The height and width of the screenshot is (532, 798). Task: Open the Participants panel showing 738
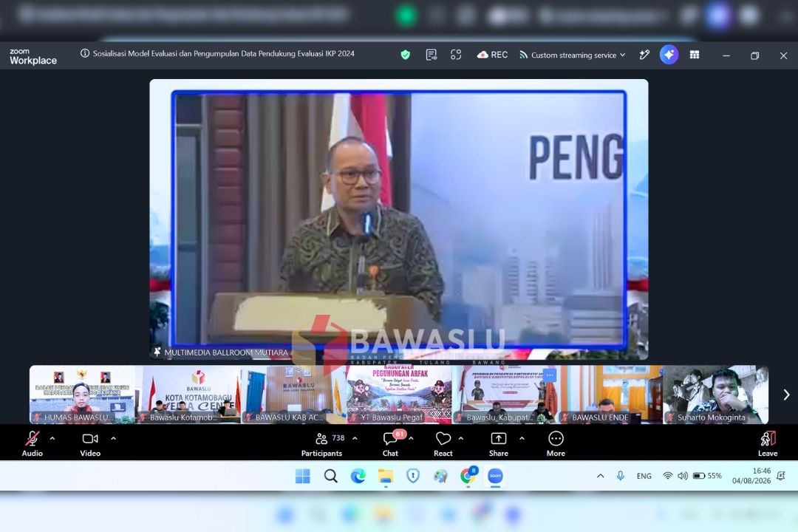pos(322,443)
